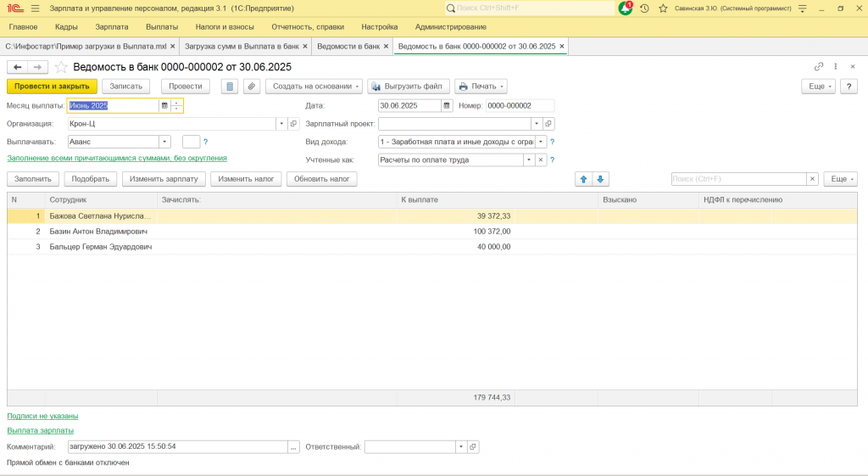Expand the Выплачивать dropdown

[164, 142]
